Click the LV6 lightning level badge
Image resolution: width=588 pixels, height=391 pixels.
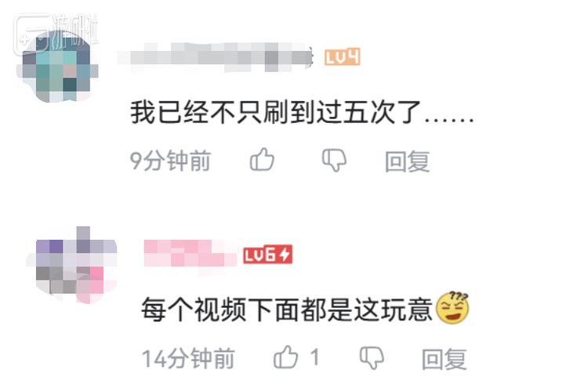coord(268,255)
